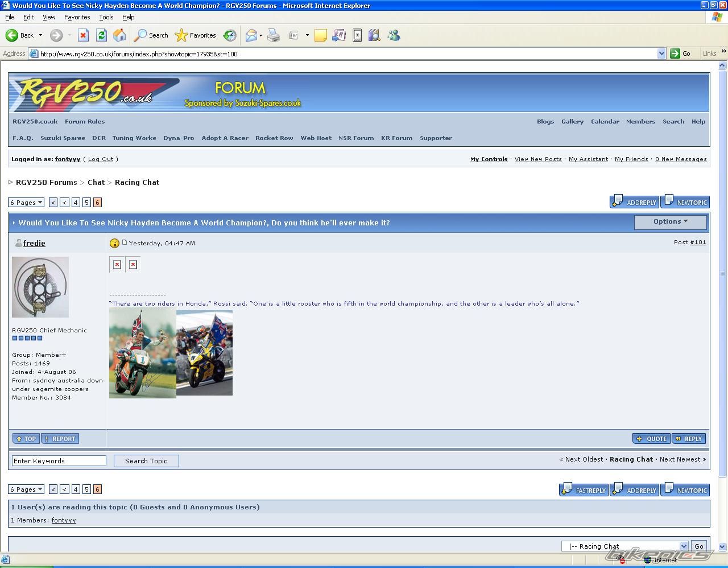
Task: Open the Gallery link in header
Action: pos(572,122)
